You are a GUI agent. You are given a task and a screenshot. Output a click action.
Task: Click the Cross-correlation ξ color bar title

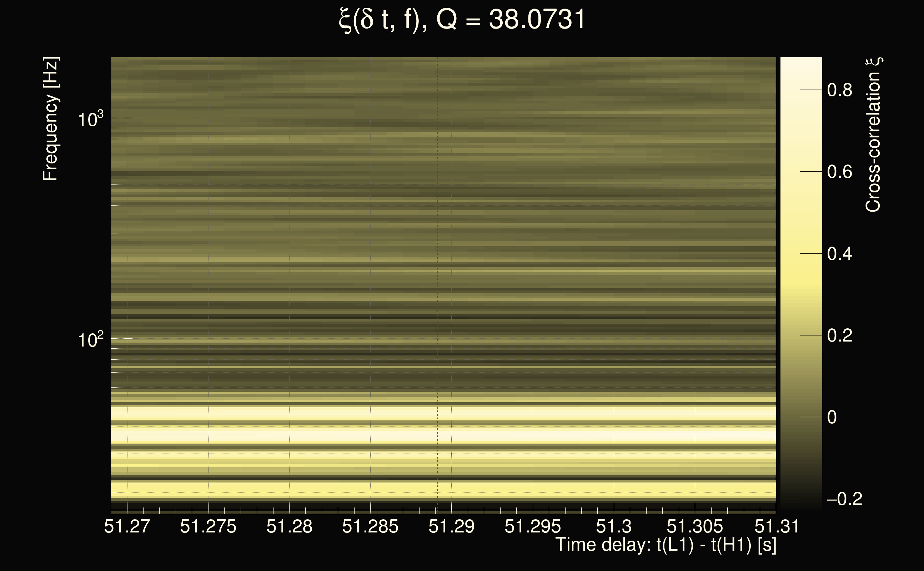pos(873,135)
